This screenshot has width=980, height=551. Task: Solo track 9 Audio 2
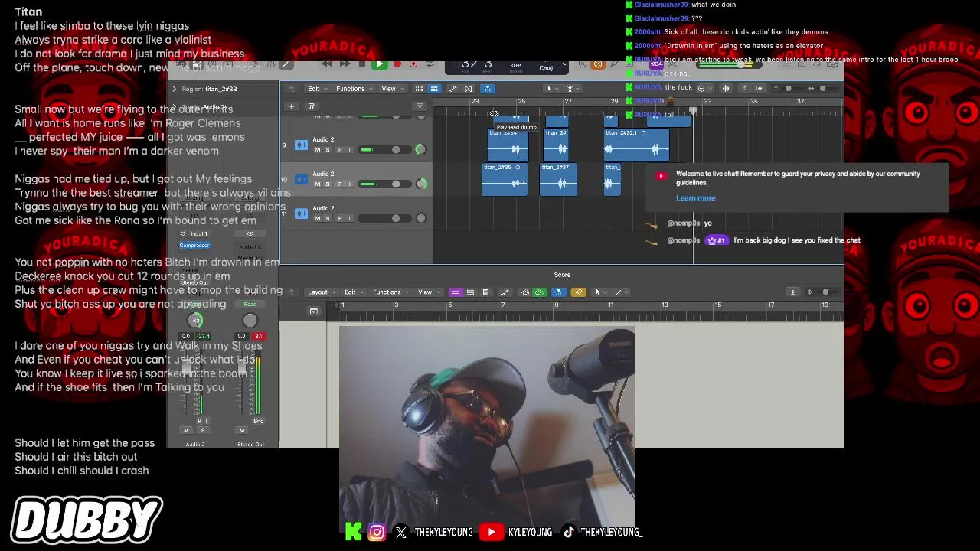[x=328, y=150]
